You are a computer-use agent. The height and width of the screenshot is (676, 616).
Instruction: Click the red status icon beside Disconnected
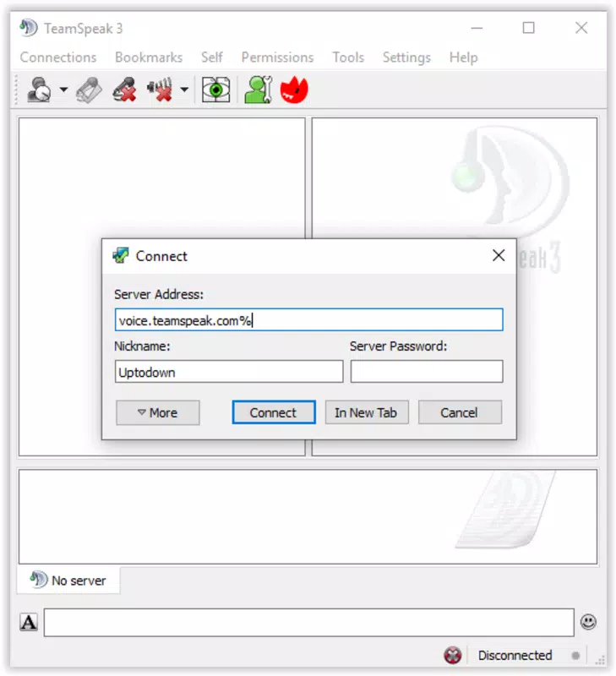click(x=453, y=655)
